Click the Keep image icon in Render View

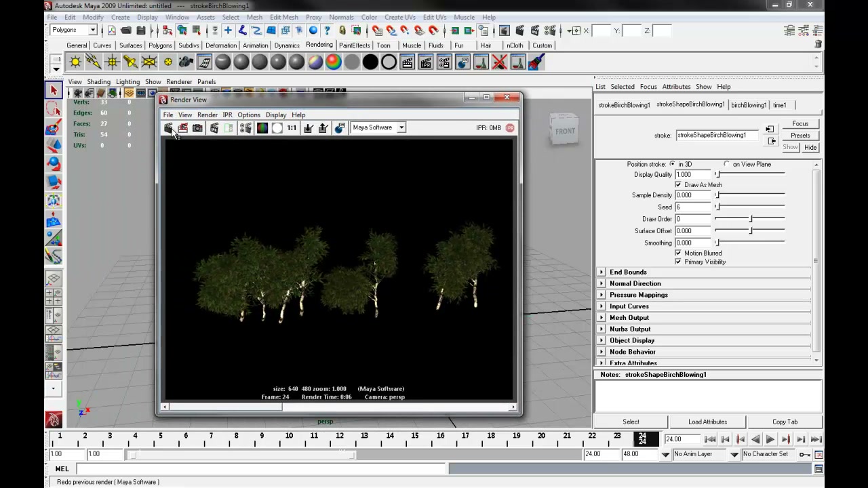309,128
